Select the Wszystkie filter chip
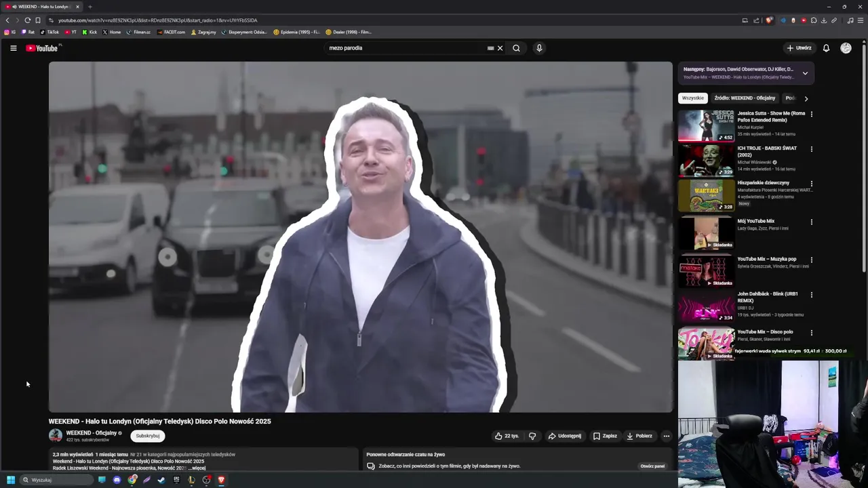This screenshot has height=488, width=868. tap(693, 98)
